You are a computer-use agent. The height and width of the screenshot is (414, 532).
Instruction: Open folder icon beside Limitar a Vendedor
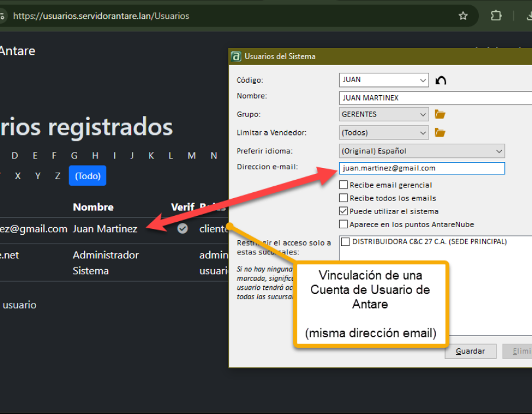(x=440, y=132)
